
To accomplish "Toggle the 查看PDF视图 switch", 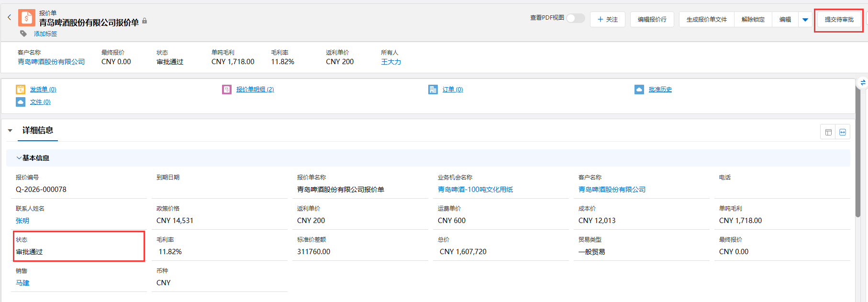I will click(576, 18).
